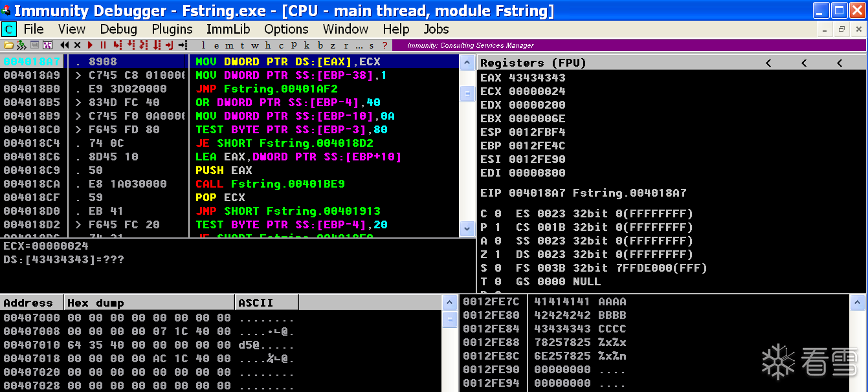The height and width of the screenshot is (392, 868).
Task: Open the Jobs menu
Action: pyautogui.click(x=436, y=29)
